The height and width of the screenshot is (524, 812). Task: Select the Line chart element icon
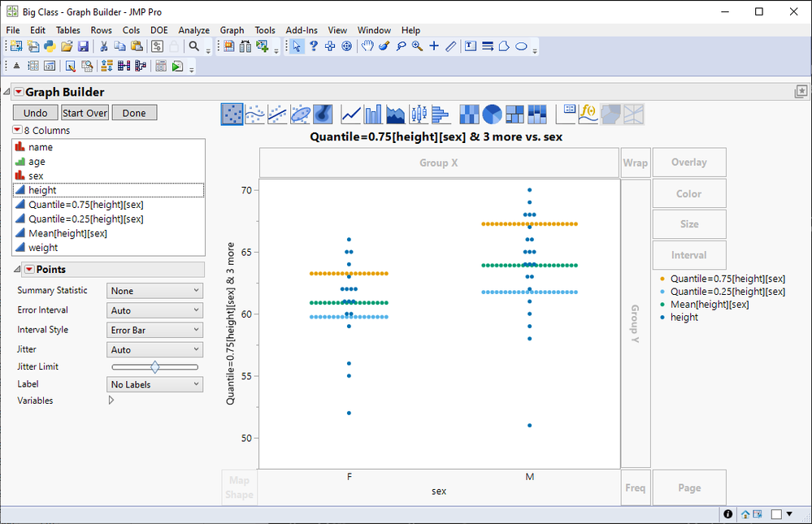click(x=351, y=114)
